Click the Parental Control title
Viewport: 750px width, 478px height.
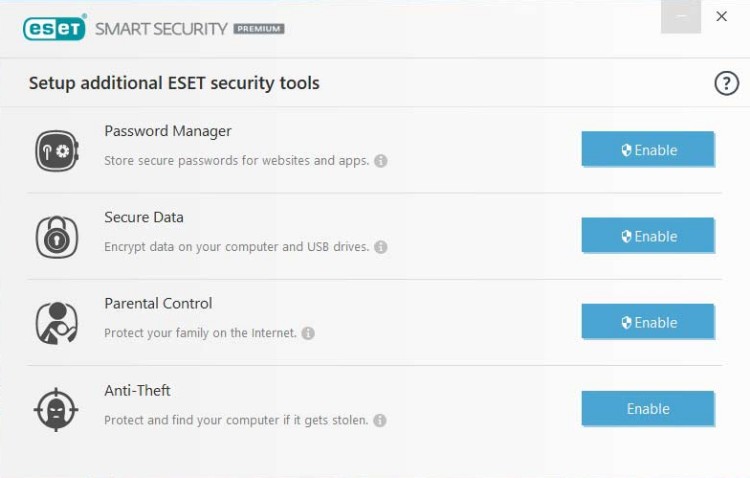point(158,303)
